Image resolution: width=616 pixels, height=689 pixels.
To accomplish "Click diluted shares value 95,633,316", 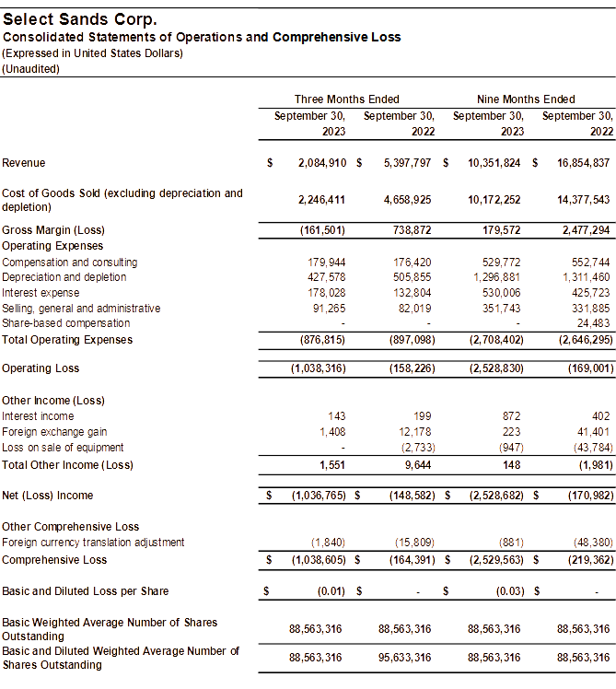I will pyautogui.click(x=404, y=659).
